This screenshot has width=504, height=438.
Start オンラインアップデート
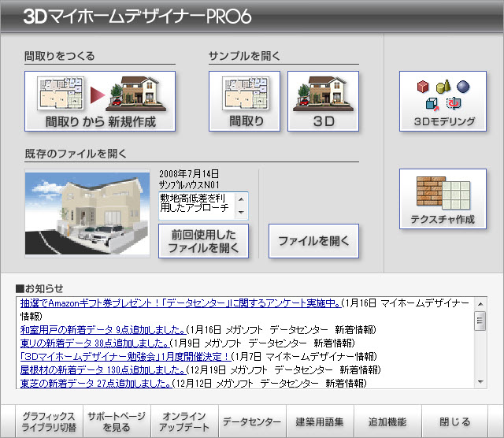(184, 421)
